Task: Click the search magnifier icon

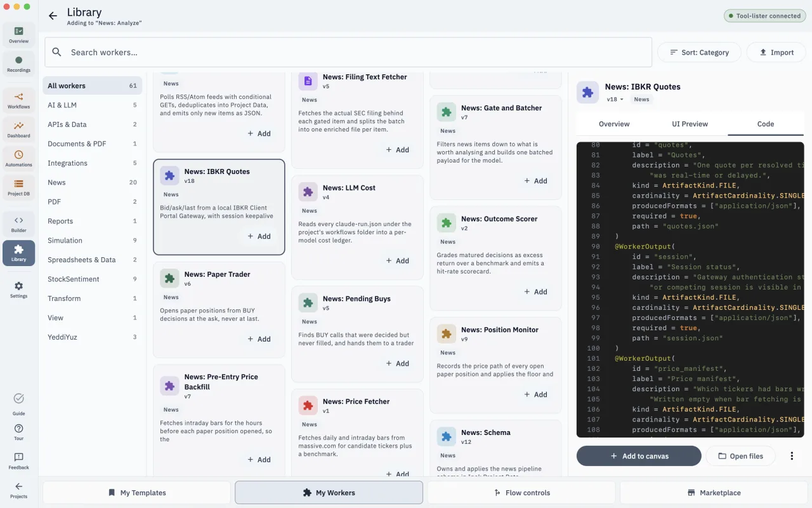Action: coord(57,52)
